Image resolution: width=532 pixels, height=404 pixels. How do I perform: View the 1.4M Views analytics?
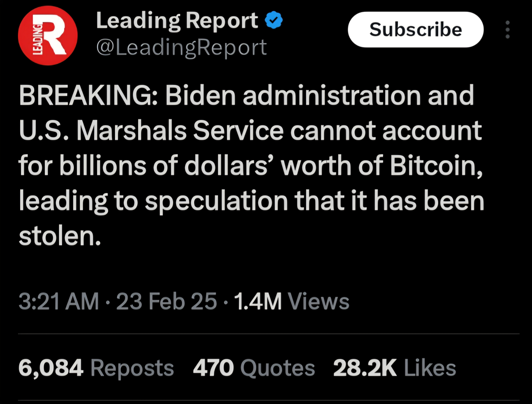(x=292, y=301)
